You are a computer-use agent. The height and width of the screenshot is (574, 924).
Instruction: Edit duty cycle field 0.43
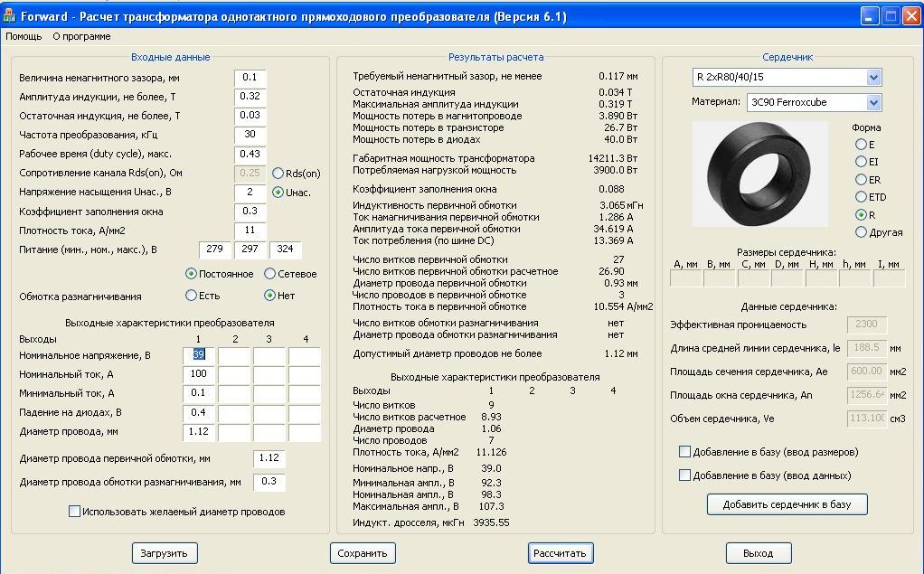point(250,155)
